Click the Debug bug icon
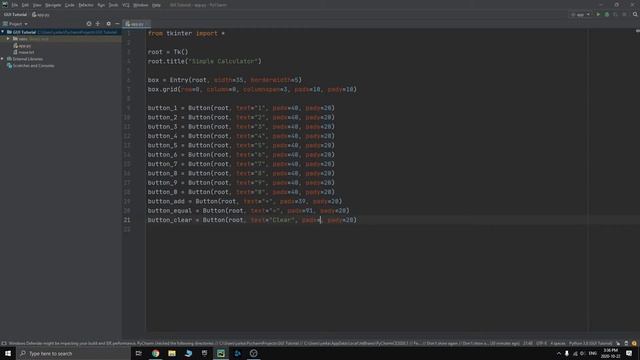Image resolution: width=640 pixels, height=360 pixels. point(607,15)
